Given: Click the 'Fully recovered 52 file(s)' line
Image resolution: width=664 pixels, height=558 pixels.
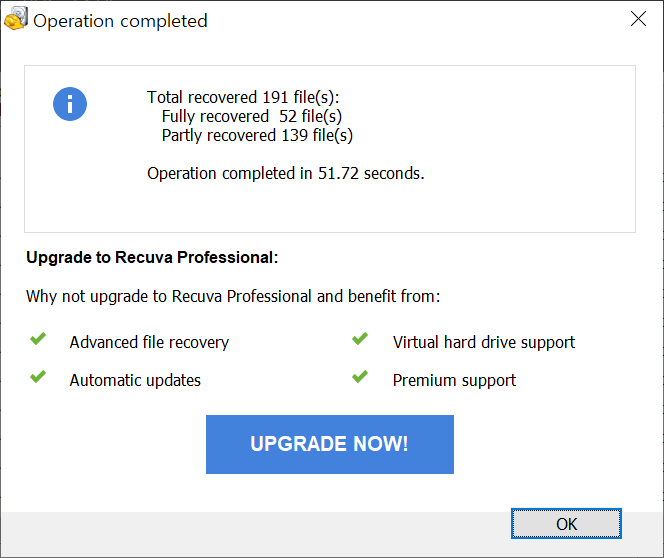Looking at the screenshot, I should click(252, 116).
